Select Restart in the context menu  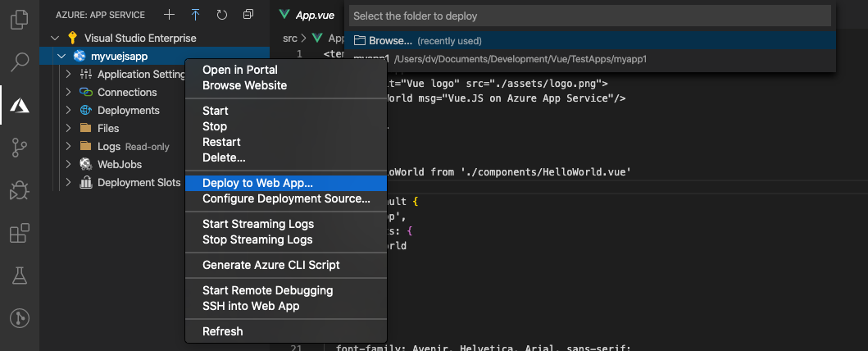point(285,142)
